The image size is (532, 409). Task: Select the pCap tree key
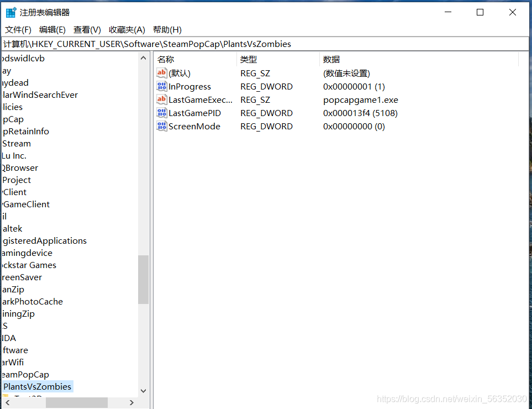pyautogui.click(x=13, y=119)
